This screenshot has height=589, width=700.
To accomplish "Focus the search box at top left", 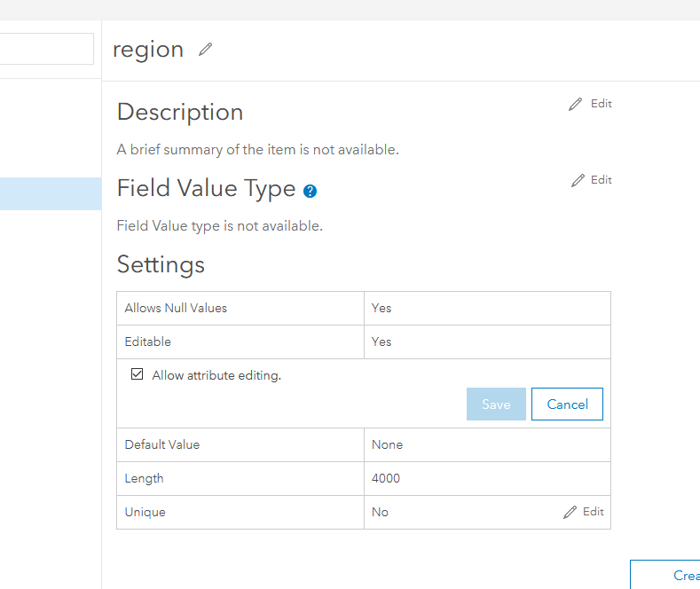I will (x=46, y=49).
